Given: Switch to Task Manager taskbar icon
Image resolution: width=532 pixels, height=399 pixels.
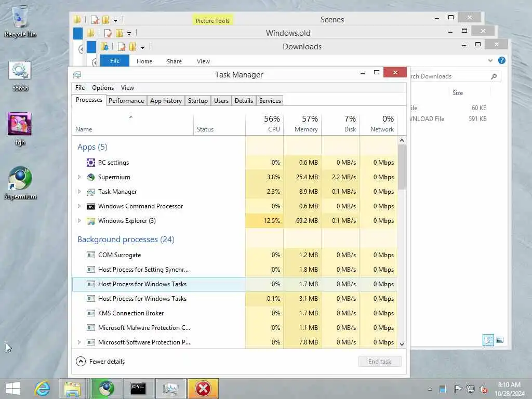Looking at the screenshot, I should point(170,389).
